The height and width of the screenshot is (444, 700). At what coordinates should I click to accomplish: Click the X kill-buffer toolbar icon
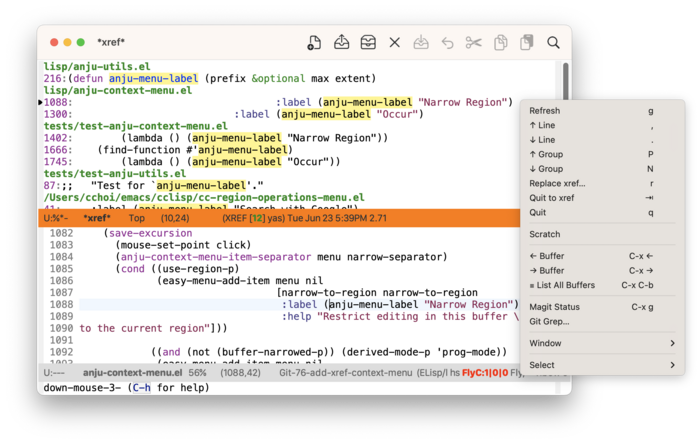click(395, 42)
